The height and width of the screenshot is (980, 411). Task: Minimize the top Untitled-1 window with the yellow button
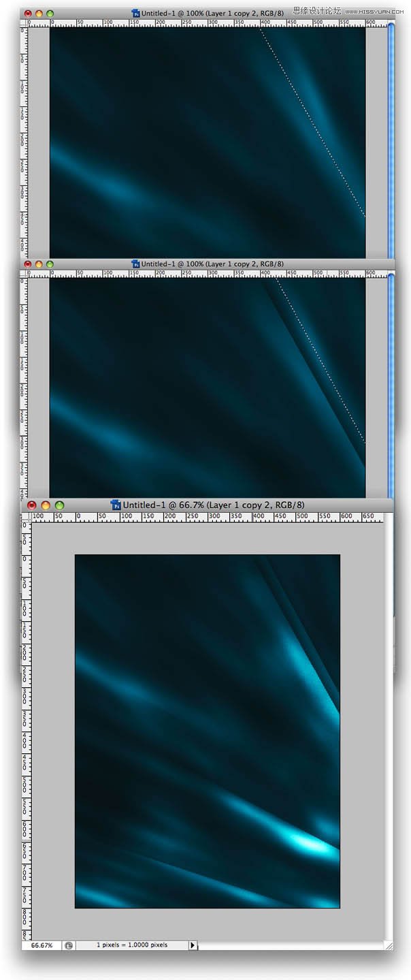(x=39, y=13)
